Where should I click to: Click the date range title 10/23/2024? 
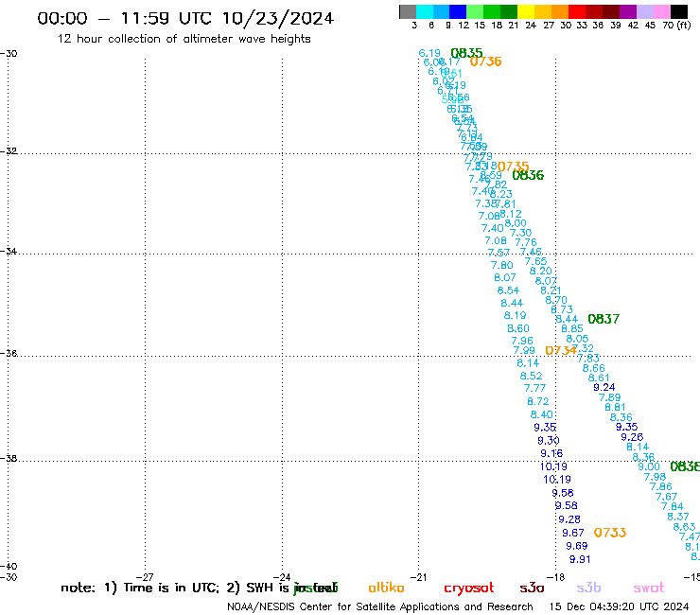tap(278, 18)
